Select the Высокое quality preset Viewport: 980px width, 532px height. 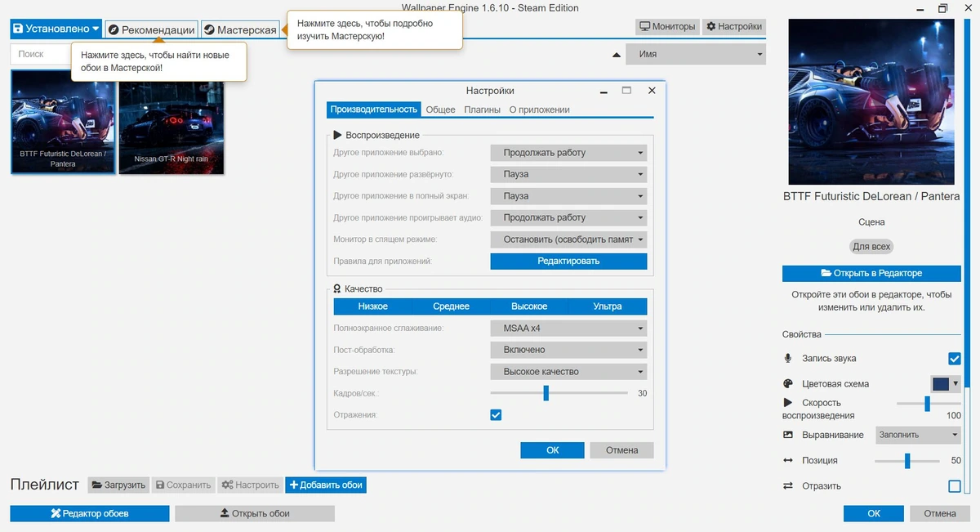(529, 306)
